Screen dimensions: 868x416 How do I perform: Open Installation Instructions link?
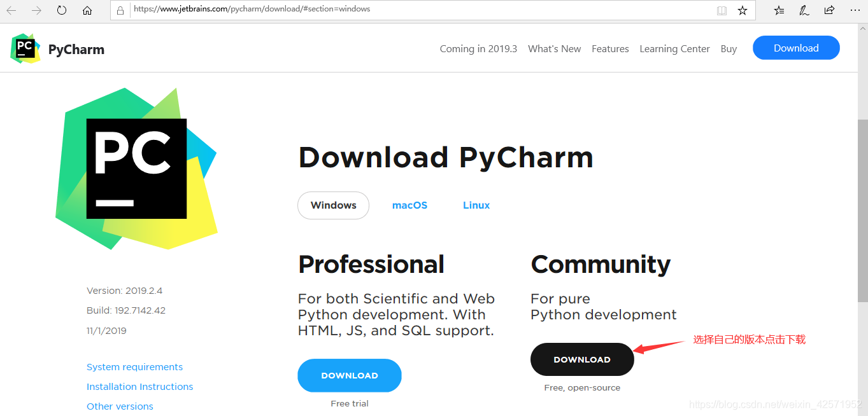point(139,387)
